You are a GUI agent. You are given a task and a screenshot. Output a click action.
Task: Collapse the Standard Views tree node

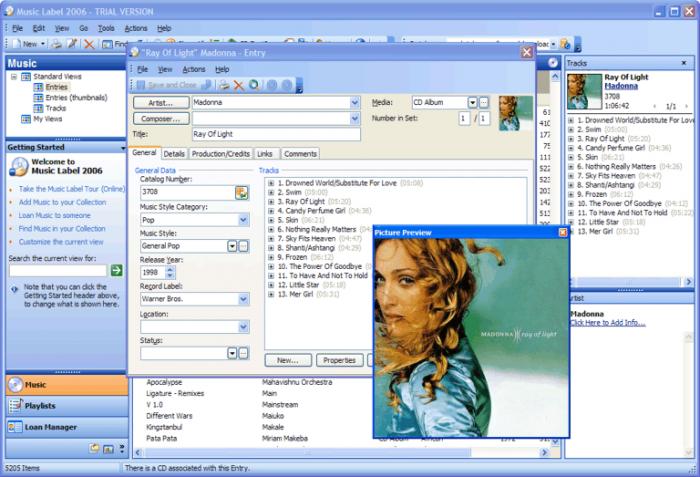(14, 76)
